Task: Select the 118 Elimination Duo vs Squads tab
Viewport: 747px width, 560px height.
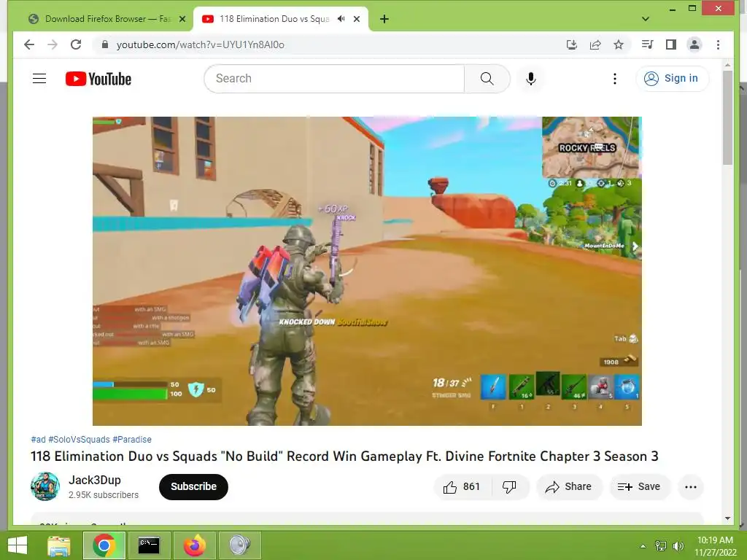Action: click(274, 19)
